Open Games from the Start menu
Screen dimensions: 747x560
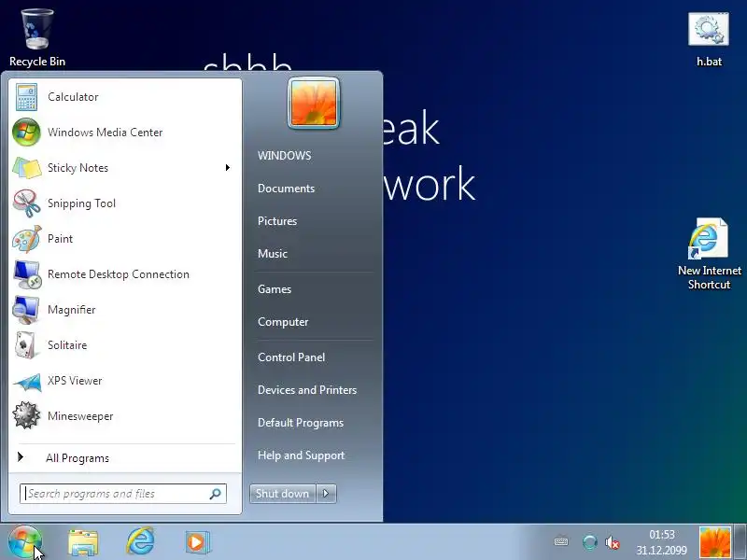[x=275, y=289]
